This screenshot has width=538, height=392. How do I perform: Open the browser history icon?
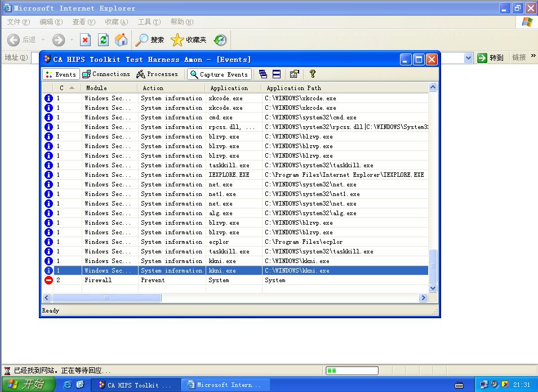point(220,40)
